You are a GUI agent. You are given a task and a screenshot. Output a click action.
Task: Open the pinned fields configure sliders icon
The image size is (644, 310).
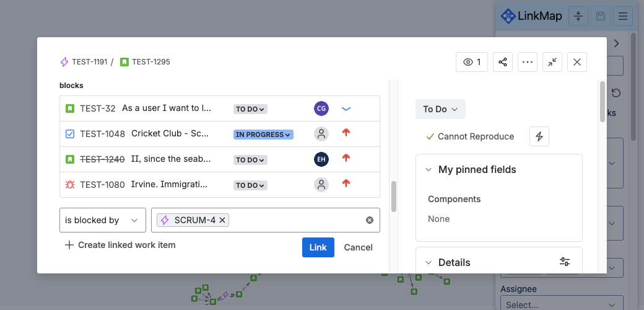click(565, 262)
